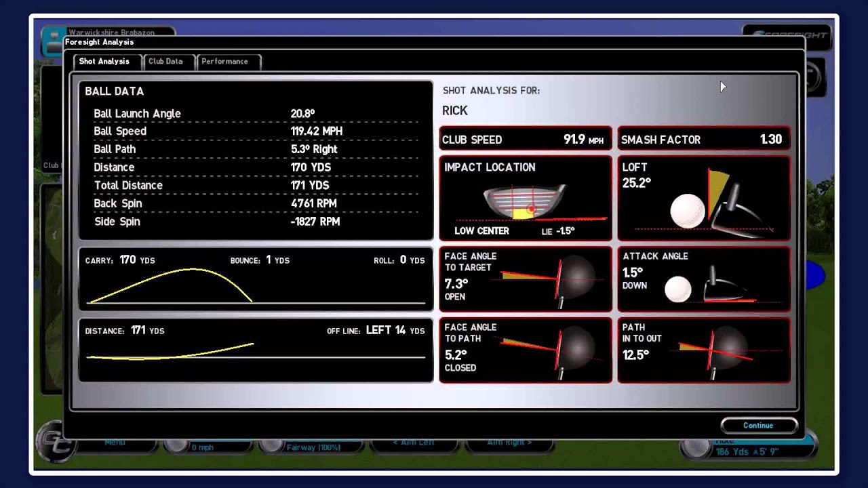The height and width of the screenshot is (488, 868).
Task: Click the Attack Angle ball graphic
Action: pyautogui.click(x=712, y=285)
